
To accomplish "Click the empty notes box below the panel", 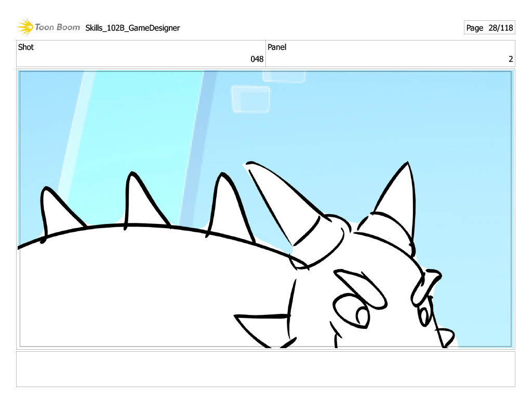I will click(265, 369).
